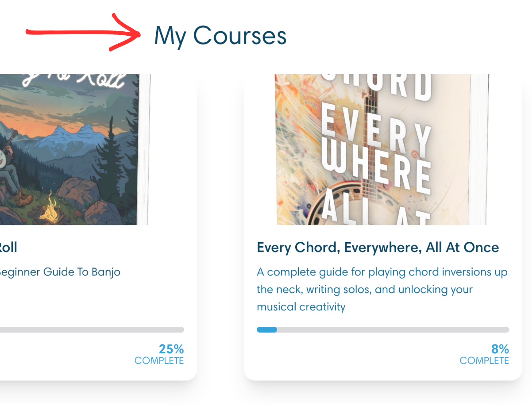
Task: Click the gray unfilled part of Every Chord progress bar
Action: coord(393,330)
